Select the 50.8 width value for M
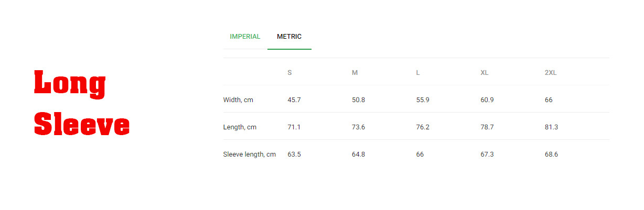 pyautogui.click(x=358, y=100)
